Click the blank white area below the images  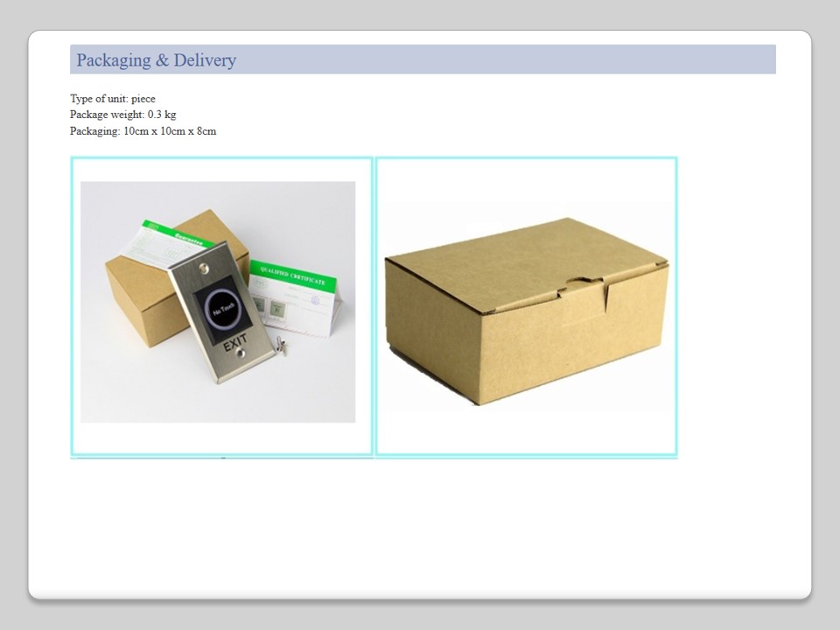[x=420, y=525]
